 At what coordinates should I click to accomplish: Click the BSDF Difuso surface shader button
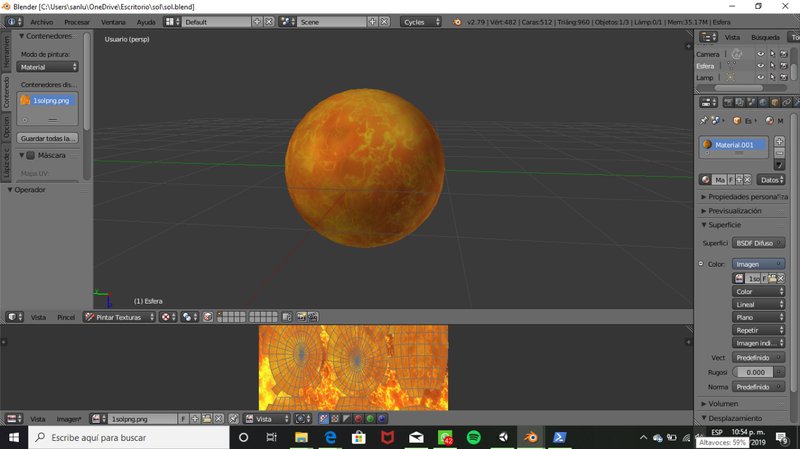tap(758, 243)
